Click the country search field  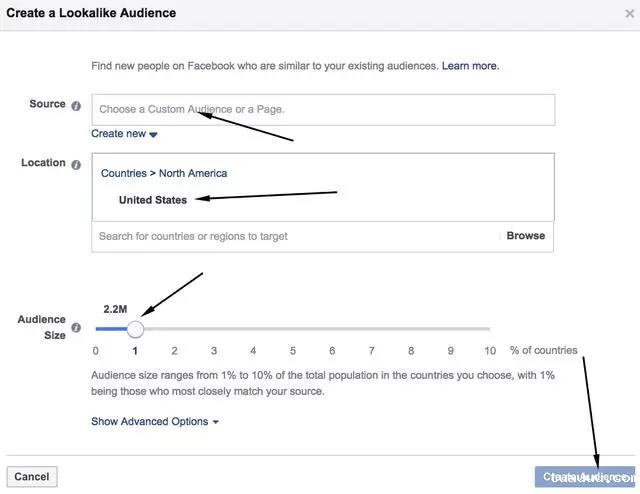pos(295,236)
